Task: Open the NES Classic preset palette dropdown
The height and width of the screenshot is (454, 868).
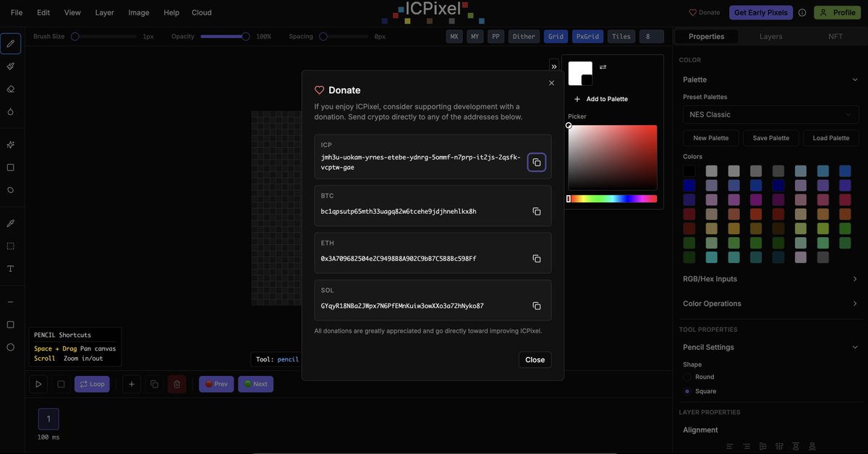Action: pyautogui.click(x=770, y=113)
